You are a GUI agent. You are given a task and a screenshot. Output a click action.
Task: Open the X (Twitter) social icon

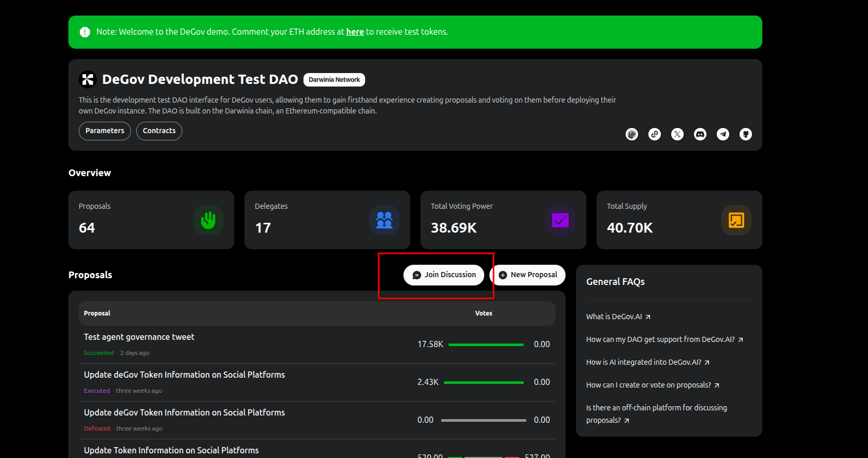tap(677, 134)
